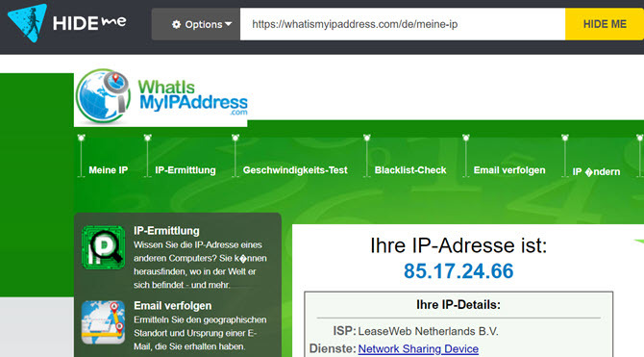The height and width of the screenshot is (357, 644).
Task: Open the Geschwindigkeits-Test menu item
Action: (x=295, y=170)
